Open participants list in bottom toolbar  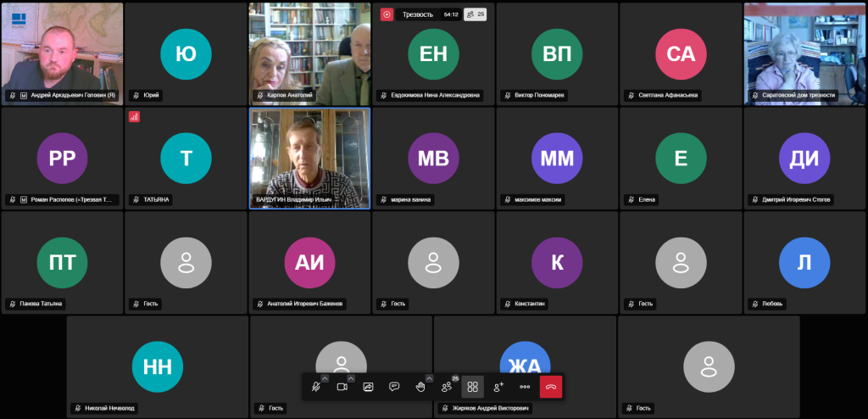[x=447, y=387]
